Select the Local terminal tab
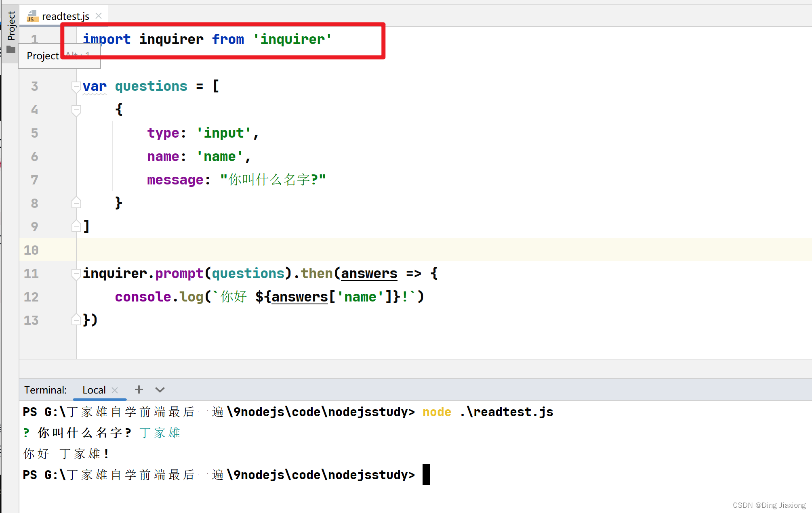 (94, 390)
